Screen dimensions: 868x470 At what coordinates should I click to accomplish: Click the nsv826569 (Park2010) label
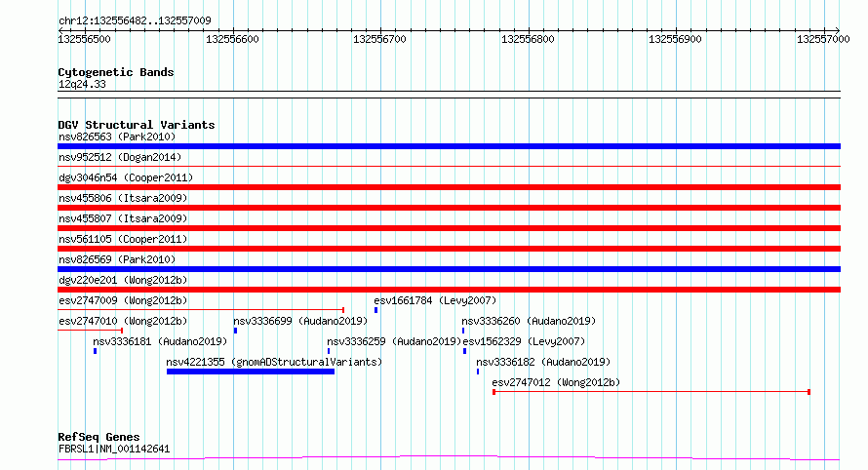point(117,259)
